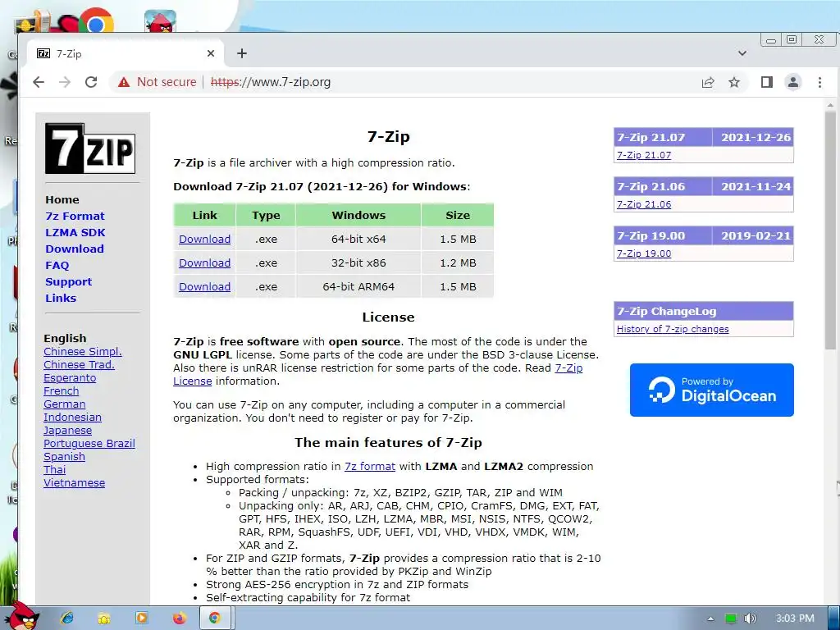Download the 32-bit x86 installer

[x=204, y=263]
